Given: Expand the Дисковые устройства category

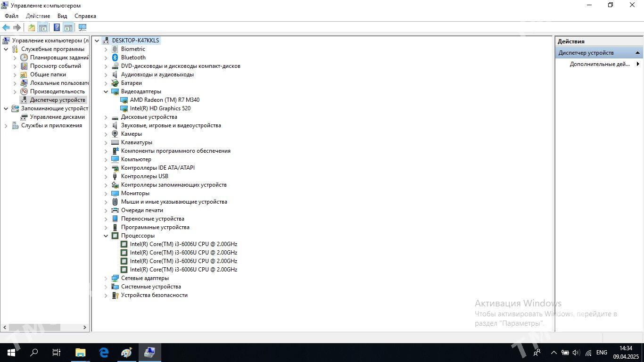Looking at the screenshot, I should [x=106, y=117].
